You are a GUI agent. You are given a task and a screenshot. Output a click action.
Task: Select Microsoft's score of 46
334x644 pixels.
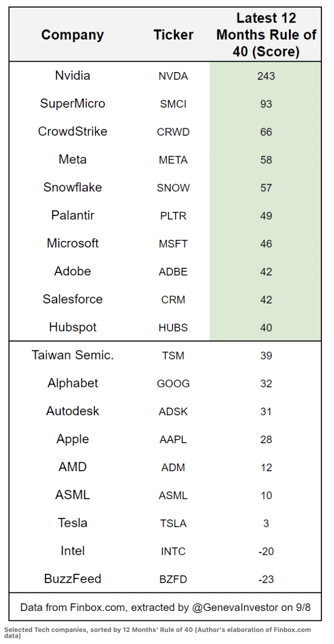pos(266,244)
